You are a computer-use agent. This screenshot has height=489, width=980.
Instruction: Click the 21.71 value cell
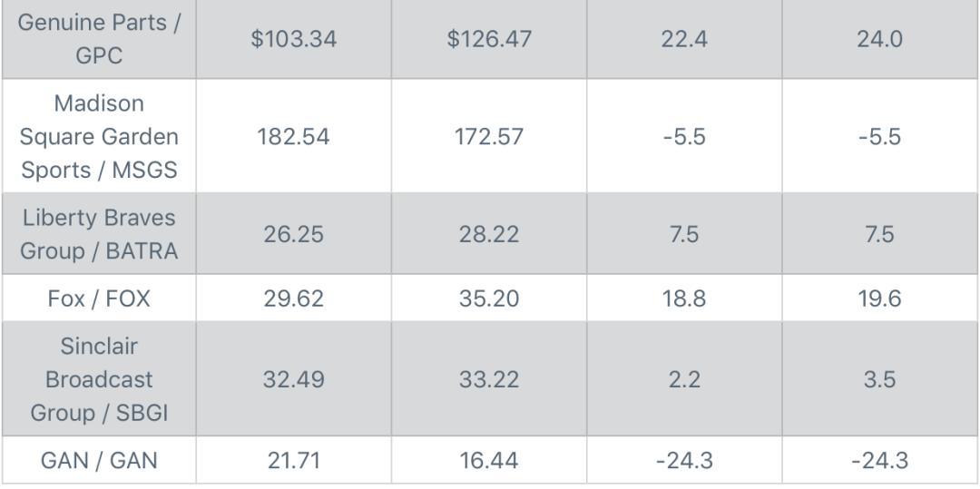coord(294,460)
